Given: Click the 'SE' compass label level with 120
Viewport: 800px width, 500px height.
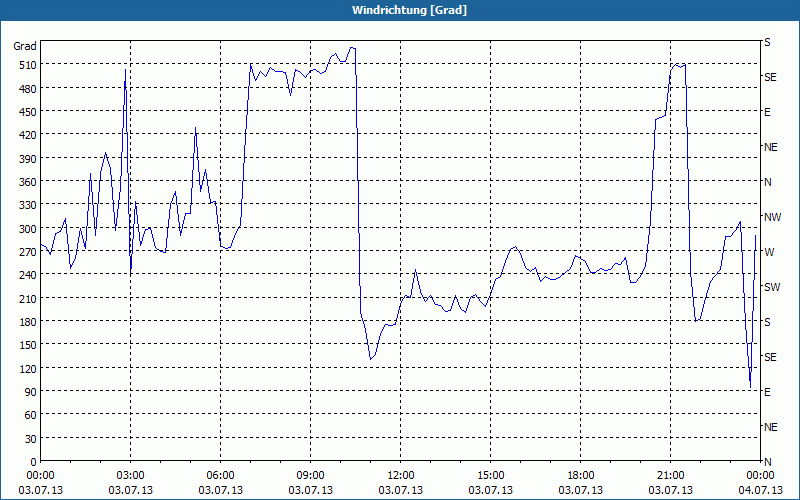Looking at the screenshot, I should (770, 357).
